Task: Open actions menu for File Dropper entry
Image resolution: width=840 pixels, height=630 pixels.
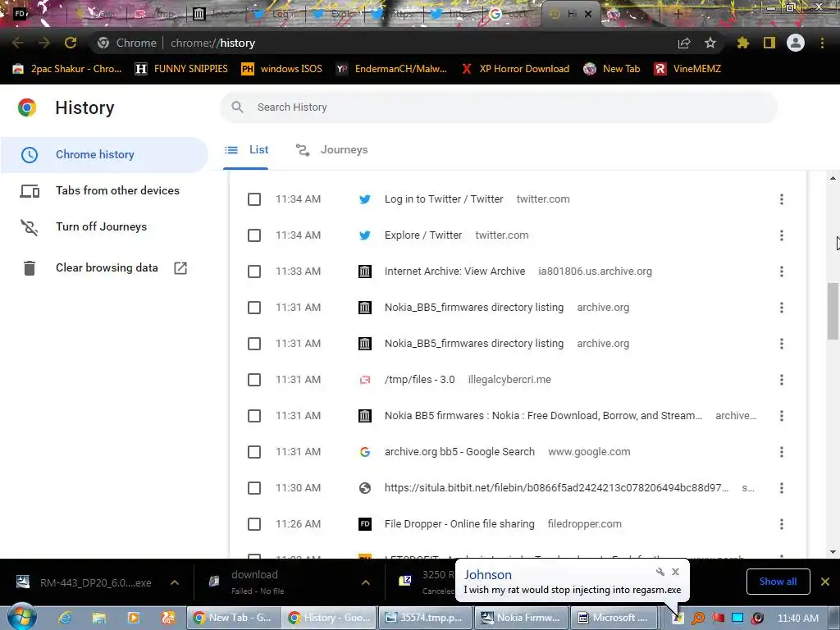Action: point(782,524)
